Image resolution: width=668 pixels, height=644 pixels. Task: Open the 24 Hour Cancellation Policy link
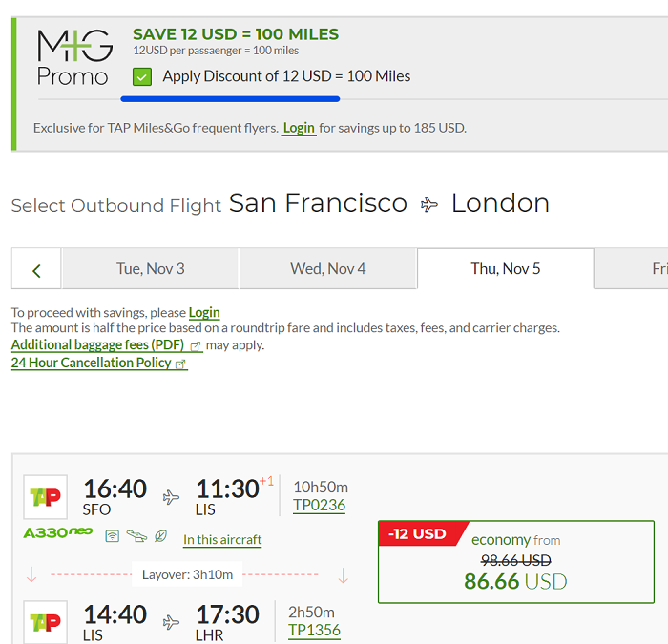pos(99,363)
